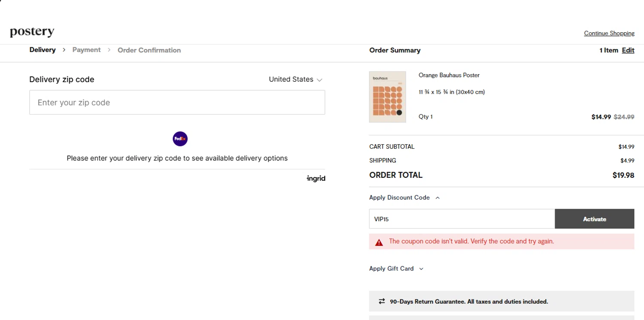Viewport: 644px width, 320px height.
Task: Go to the Order Confirmation step
Action: (149, 50)
